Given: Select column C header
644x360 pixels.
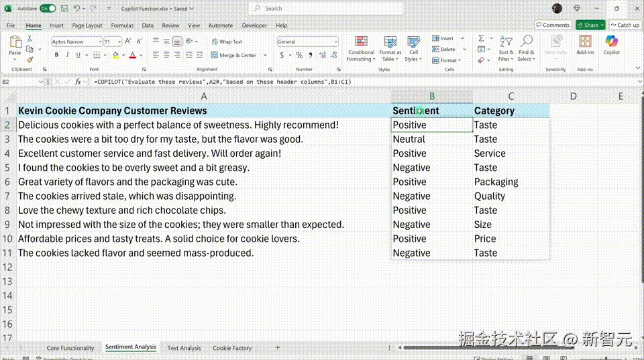Looking at the screenshot, I should [x=511, y=96].
